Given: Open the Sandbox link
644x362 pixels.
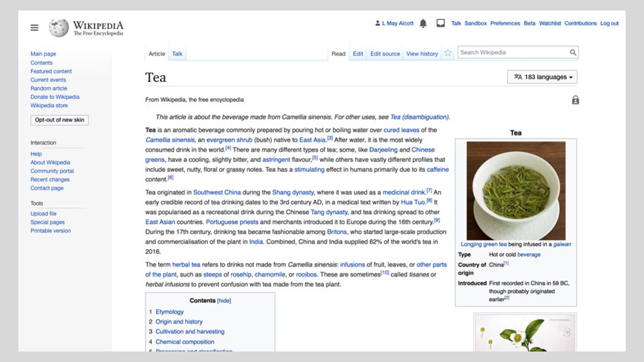Looking at the screenshot, I should pyautogui.click(x=475, y=23).
